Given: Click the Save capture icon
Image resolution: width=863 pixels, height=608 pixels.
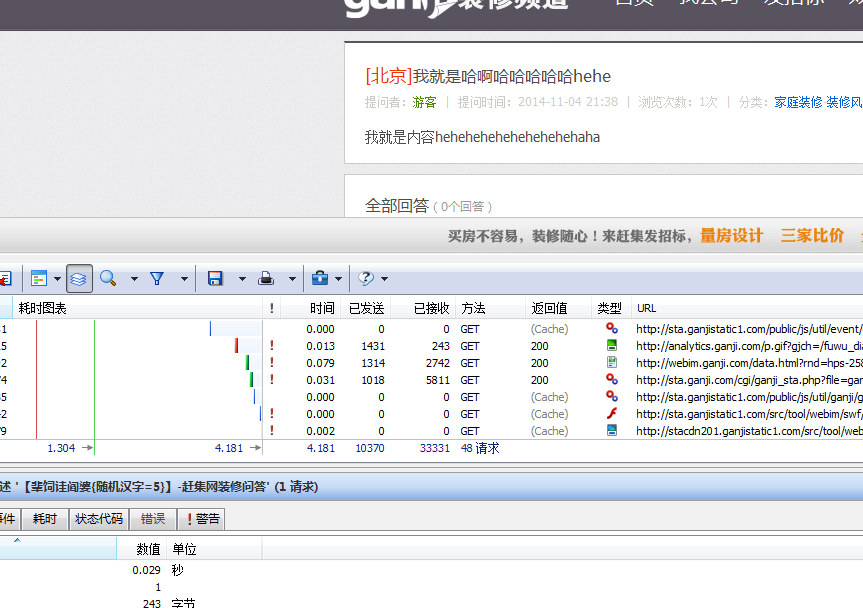Looking at the screenshot, I should pyautogui.click(x=215, y=278).
